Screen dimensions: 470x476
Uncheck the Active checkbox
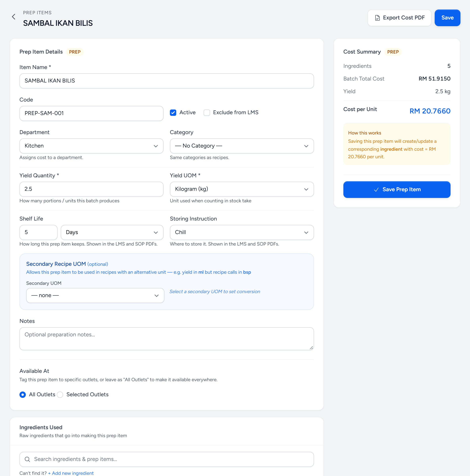coord(173,113)
